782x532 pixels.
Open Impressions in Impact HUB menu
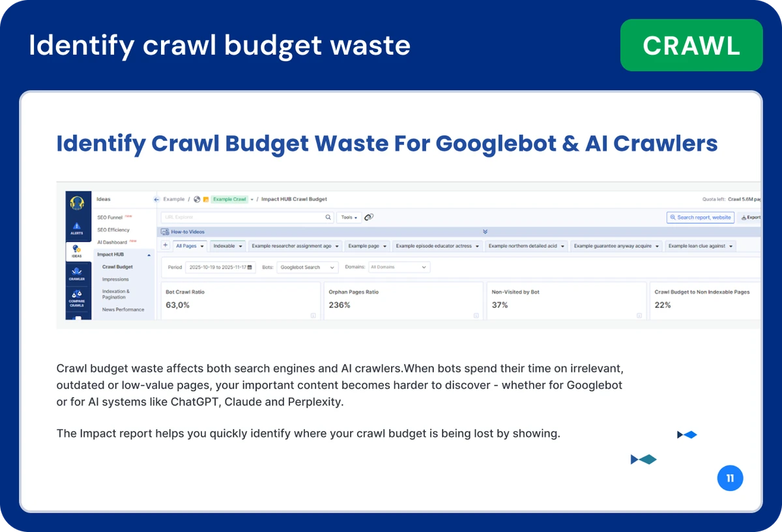[x=115, y=279]
